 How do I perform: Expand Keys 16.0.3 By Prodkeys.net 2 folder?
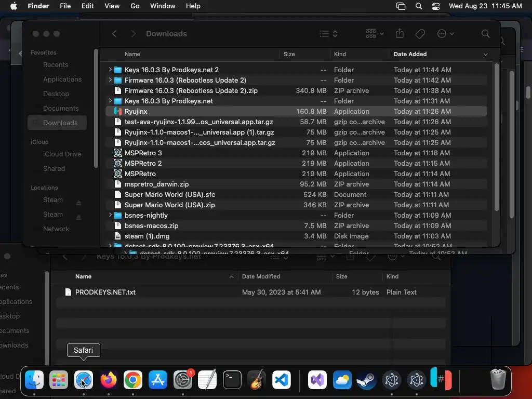click(110, 70)
